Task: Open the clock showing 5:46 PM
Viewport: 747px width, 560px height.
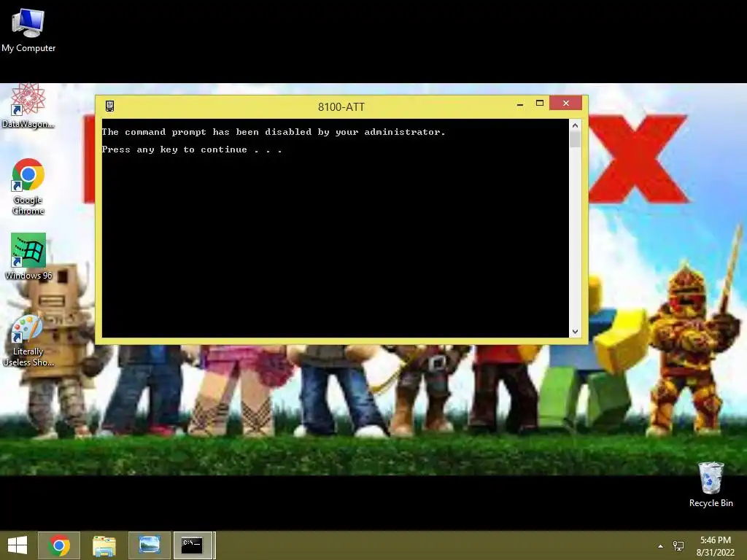Action: point(715,540)
